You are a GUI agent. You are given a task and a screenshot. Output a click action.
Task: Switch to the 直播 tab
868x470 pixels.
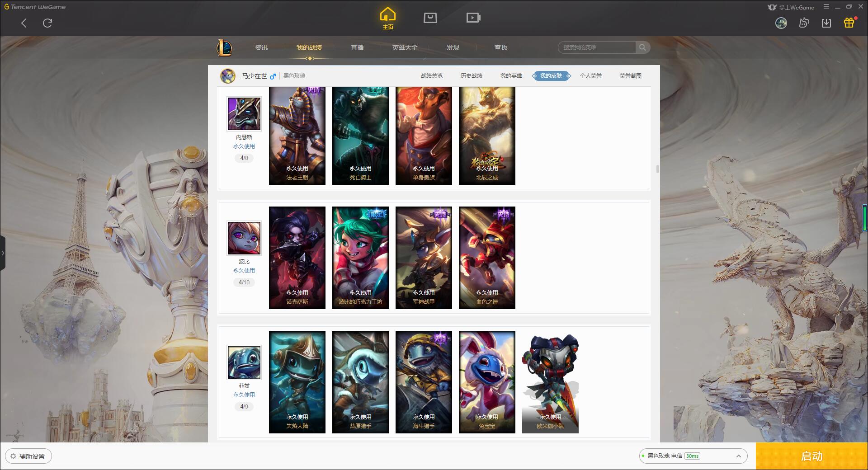357,47
